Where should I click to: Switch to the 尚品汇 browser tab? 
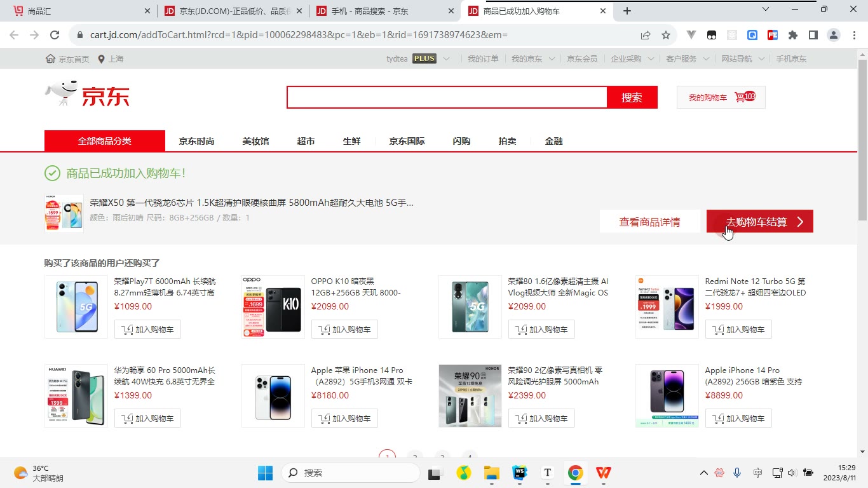82,11
